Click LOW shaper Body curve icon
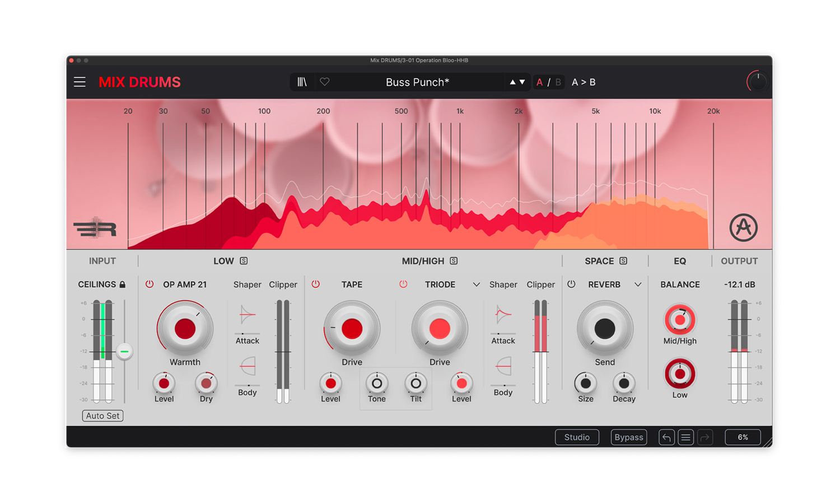840x504 pixels. click(x=247, y=366)
